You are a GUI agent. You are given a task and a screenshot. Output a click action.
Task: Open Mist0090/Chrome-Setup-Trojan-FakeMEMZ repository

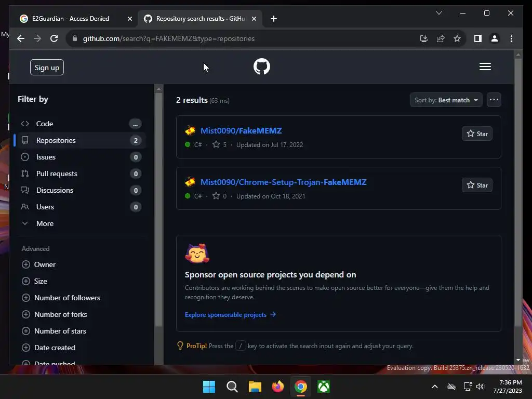(283, 182)
